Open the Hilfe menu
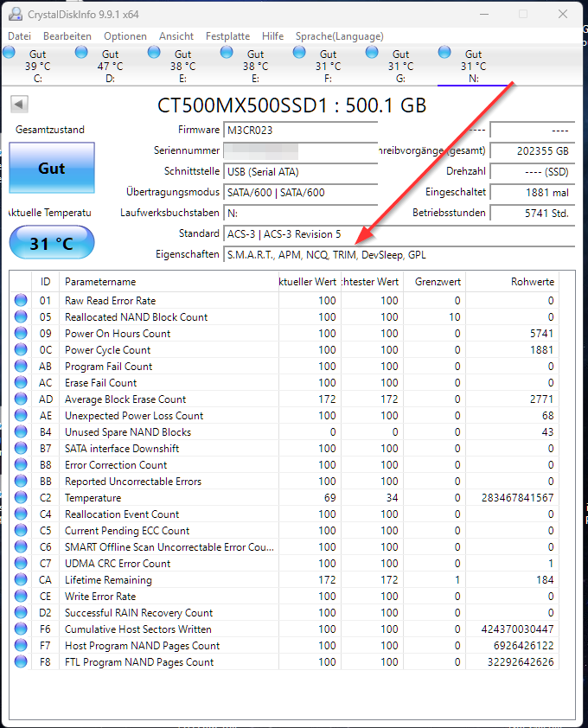 click(272, 36)
